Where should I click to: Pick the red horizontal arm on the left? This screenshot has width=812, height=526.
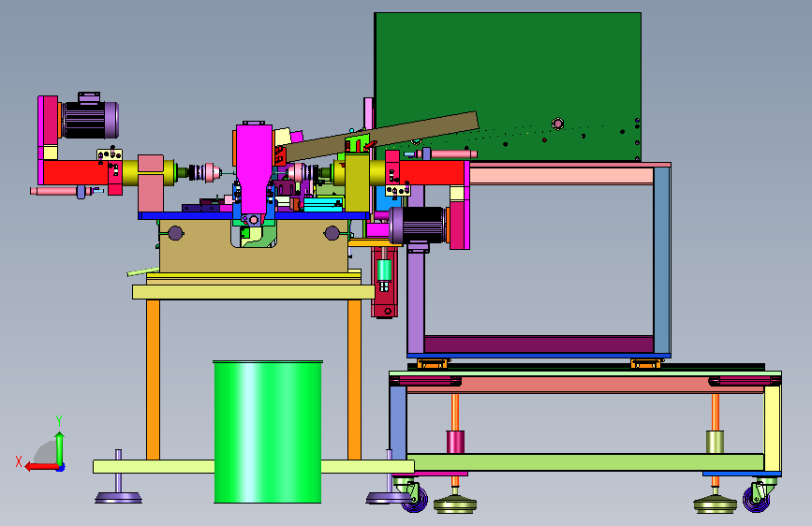(x=75, y=172)
